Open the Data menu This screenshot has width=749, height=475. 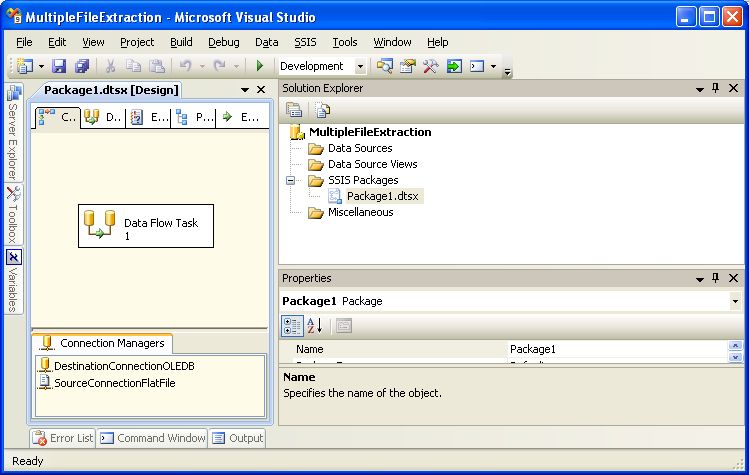267,42
